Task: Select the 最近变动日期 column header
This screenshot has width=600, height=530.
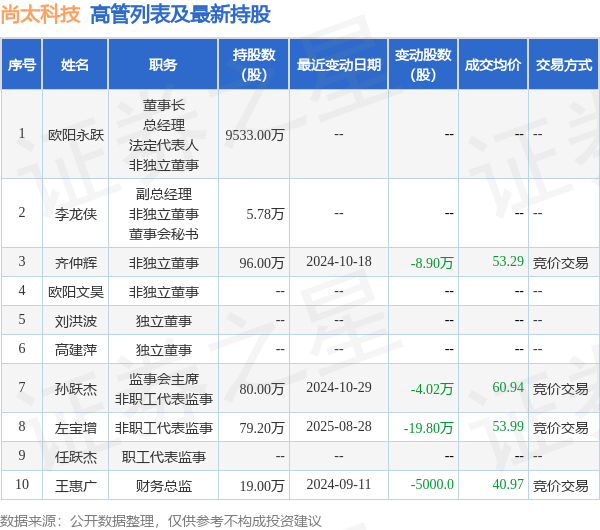Action: coord(339,65)
